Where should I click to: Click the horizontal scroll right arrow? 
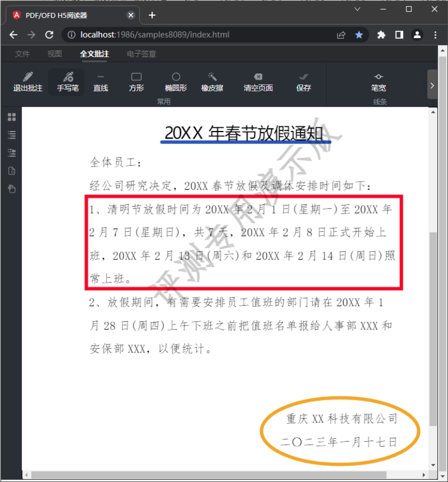[424, 475]
